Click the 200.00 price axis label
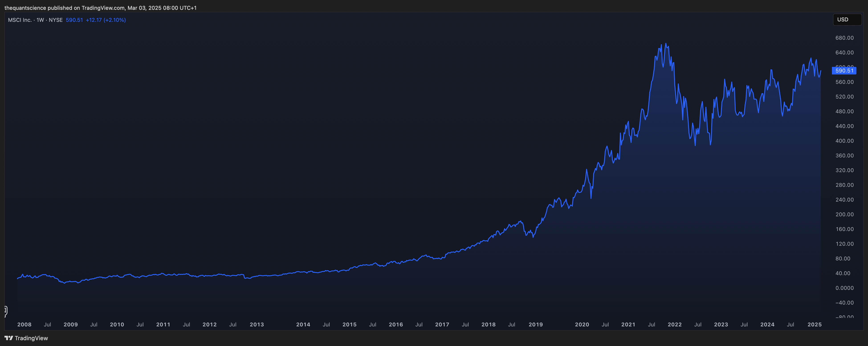868x346 pixels. 844,214
